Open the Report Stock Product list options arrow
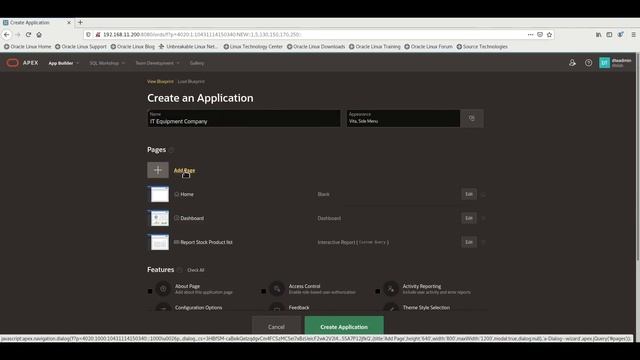This screenshot has height=360, width=640. 483,242
